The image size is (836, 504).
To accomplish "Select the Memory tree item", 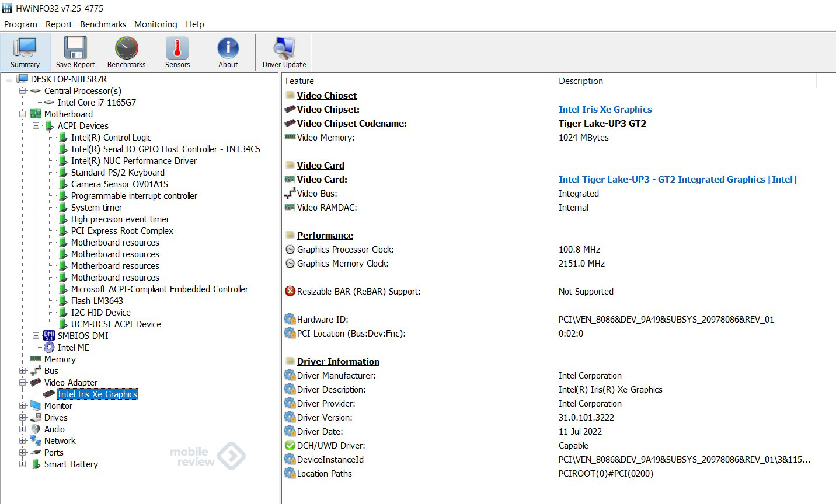I will (x=60, y=359).
